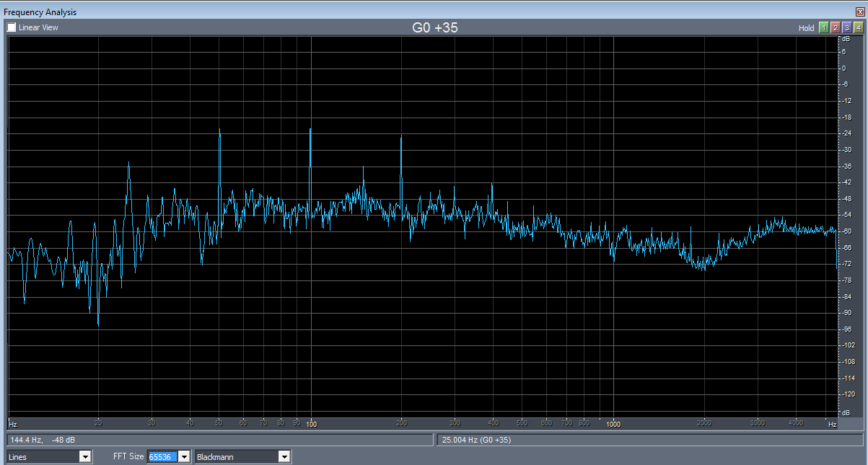The height and width of the screenshot is (465, 868).
Task: Click Hold button 1 (green)
Action: coord(823,28)
